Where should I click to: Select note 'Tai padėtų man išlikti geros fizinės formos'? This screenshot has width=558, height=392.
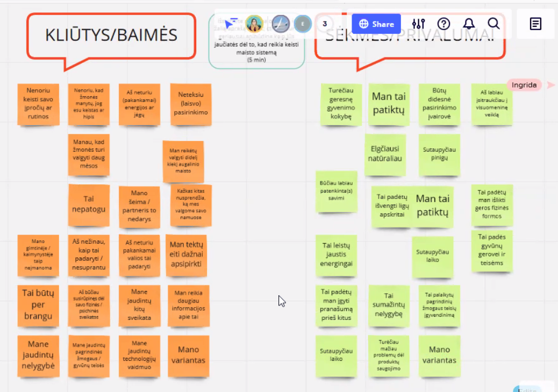pos(492,205)
